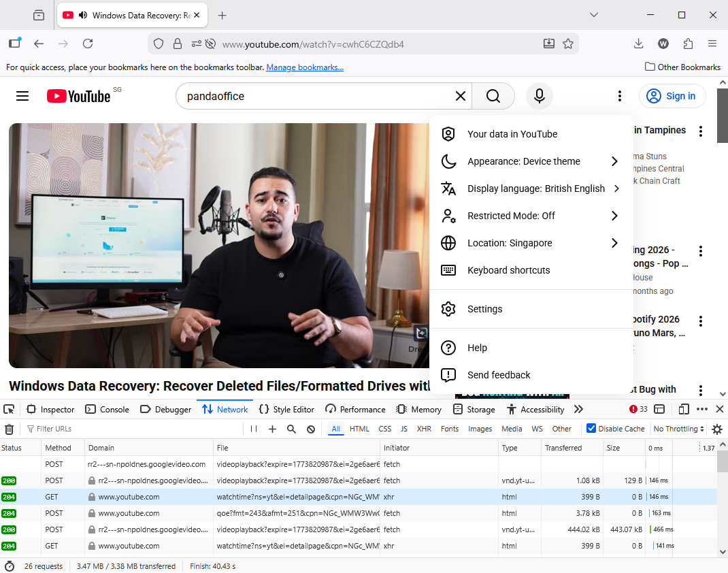Uncheck the Disable Cache checkbox

pyautogui.click(x=591, y=428)
